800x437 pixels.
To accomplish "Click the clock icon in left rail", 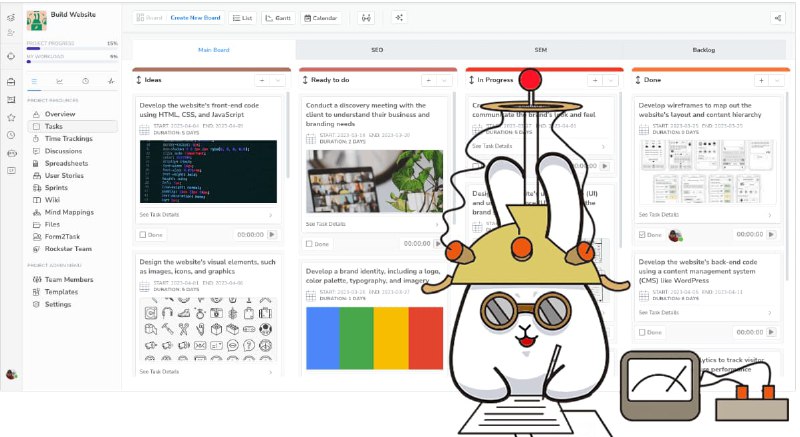I will pyautogui.click(x=11, y=135).
